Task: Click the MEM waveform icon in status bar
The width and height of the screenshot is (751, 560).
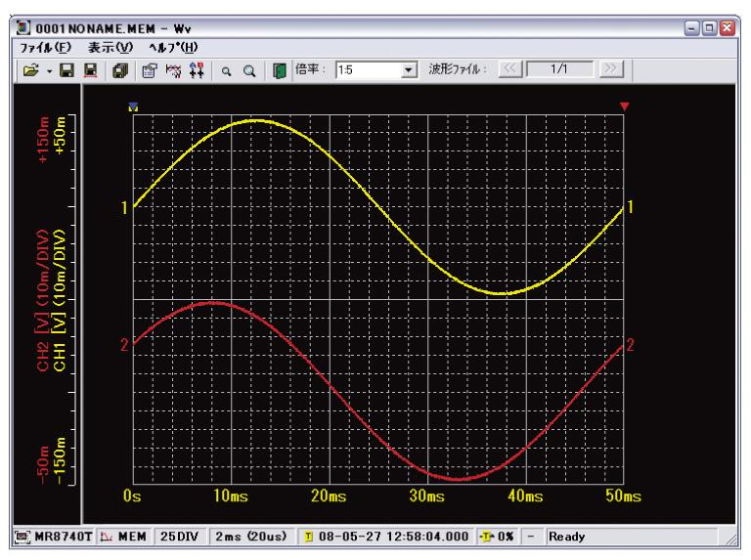Action: click(x=107, y=537)
